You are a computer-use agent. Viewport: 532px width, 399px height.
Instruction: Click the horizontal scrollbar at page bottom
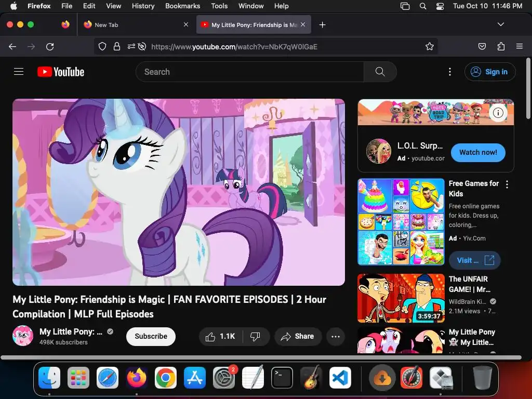[x=261, y=357]
